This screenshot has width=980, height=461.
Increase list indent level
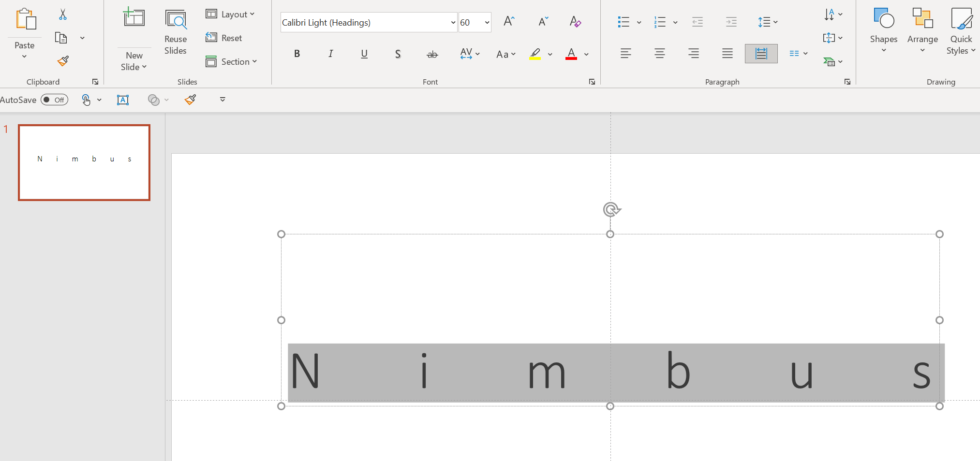click(x=731, y=22)
